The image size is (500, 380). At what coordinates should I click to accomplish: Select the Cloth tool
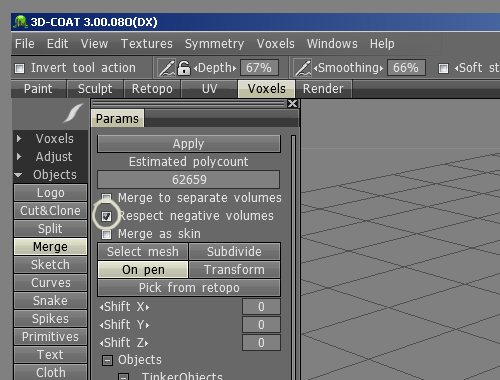(50, 372)
